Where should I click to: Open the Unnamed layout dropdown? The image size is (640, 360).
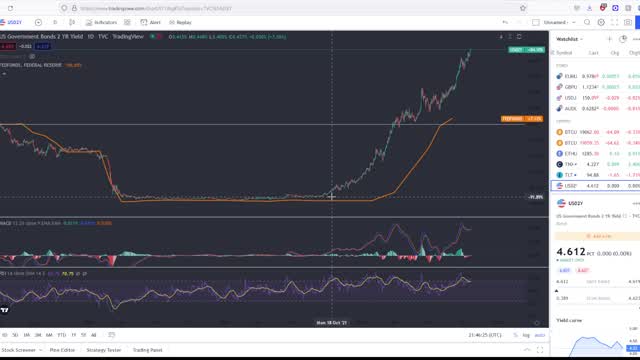(559, 22)
